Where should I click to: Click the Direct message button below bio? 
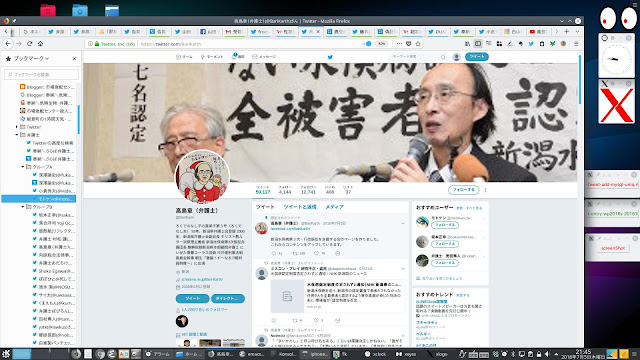pos(228,298)
